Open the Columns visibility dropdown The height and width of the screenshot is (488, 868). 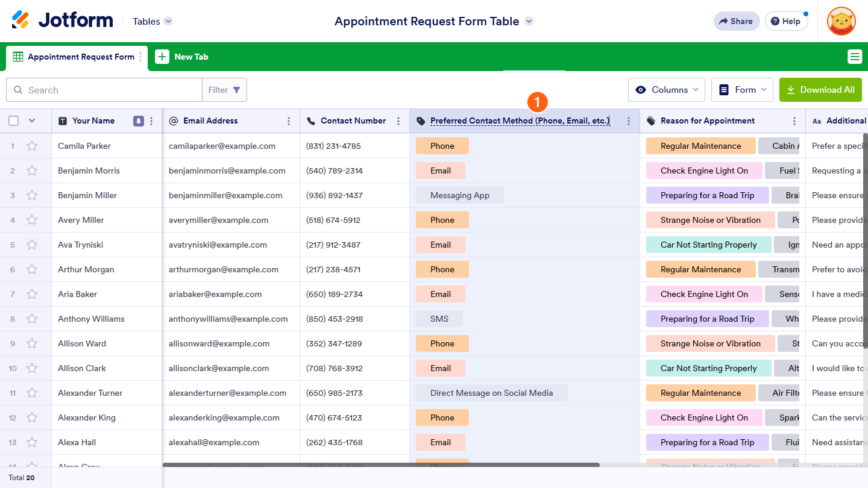coord(667,90)
